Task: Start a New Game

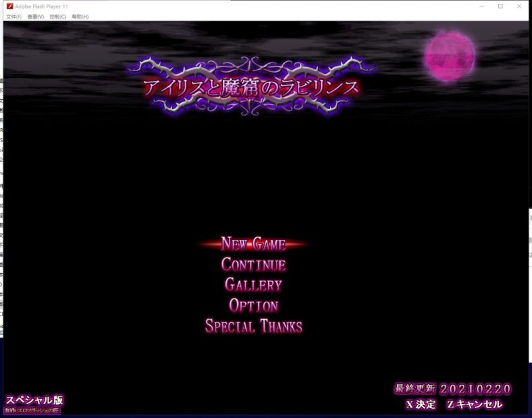Action: [253, 244]
